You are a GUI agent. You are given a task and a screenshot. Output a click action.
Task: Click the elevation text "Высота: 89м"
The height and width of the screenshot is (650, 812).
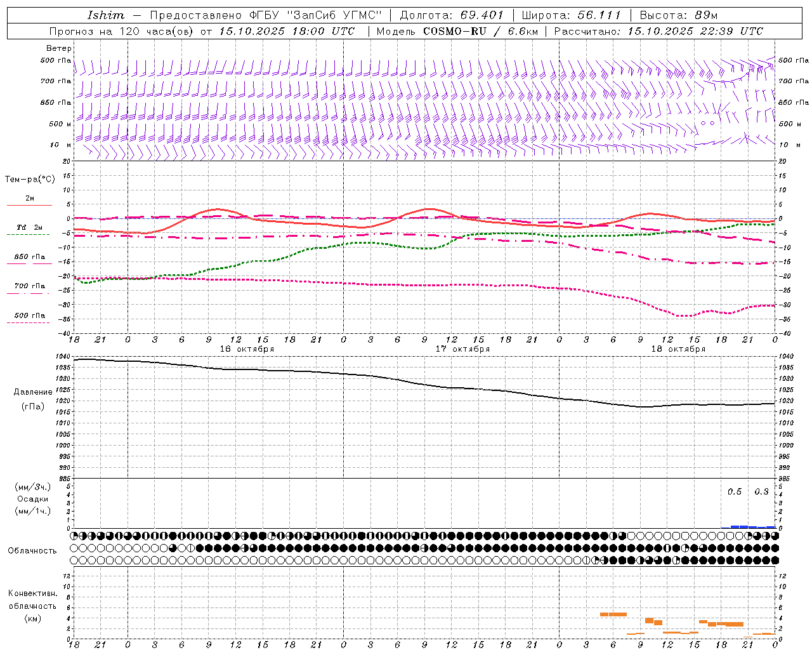[679, 15]
